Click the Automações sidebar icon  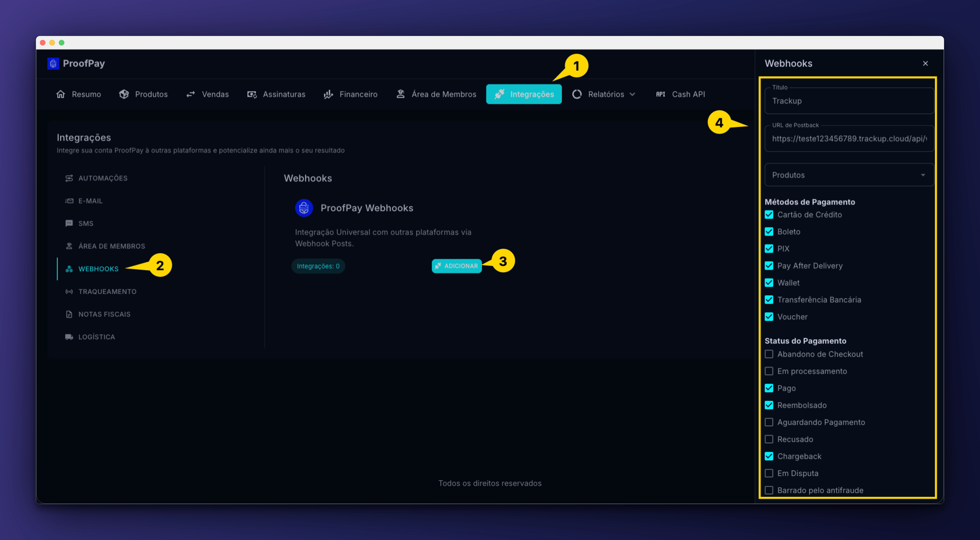[69, 178]
